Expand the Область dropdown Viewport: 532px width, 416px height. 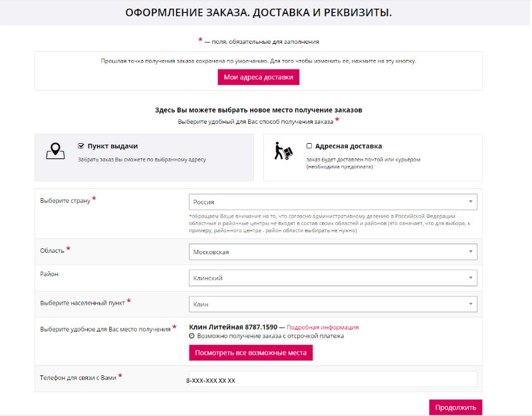(332, 252)
